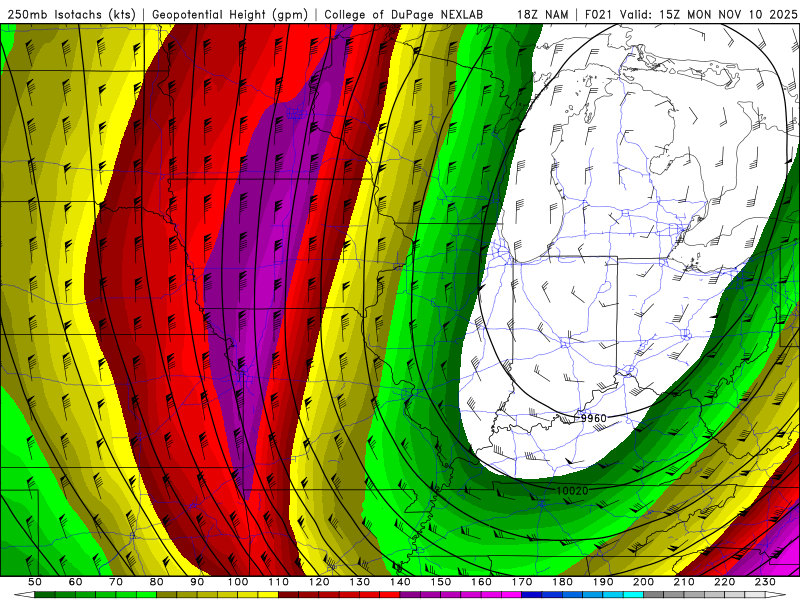The width and height of the screenshot is (800, 600).
Task: Click the blue section of the isotach color bar
Action: click(x=552, y=595)
